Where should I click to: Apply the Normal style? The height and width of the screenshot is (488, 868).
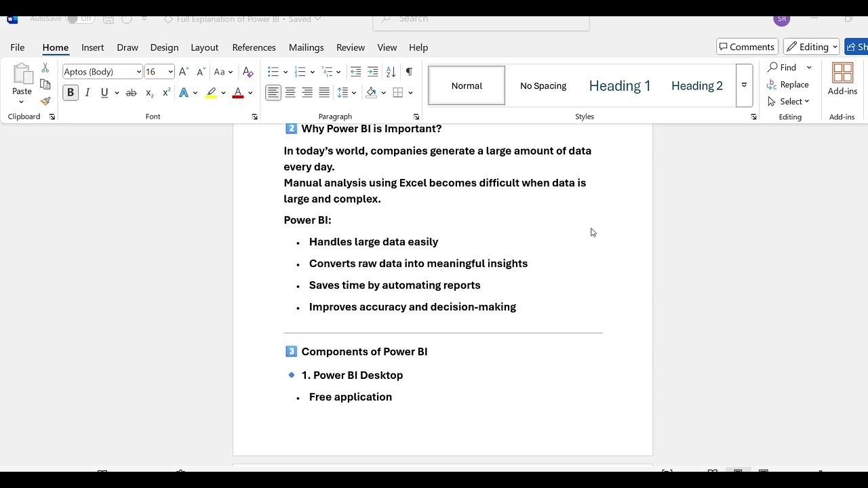click(x=467, y=85)
